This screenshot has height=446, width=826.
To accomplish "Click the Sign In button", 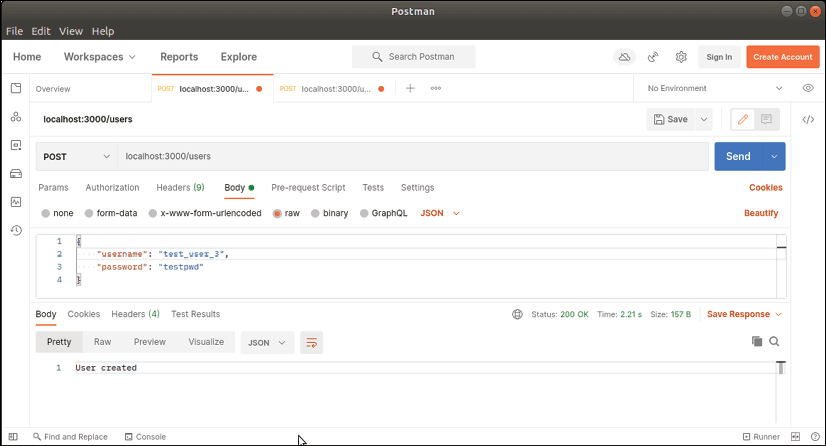I will 719,57.
